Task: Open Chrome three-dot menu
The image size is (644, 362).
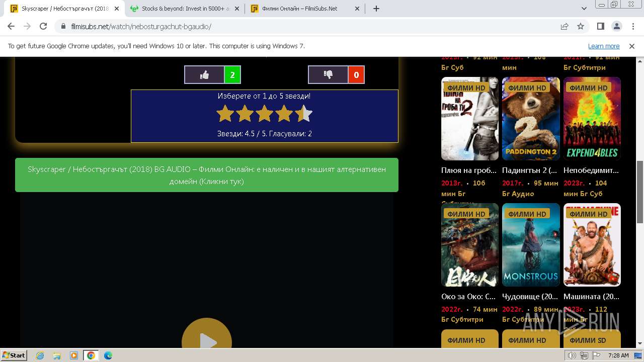Action: [632, 26]
